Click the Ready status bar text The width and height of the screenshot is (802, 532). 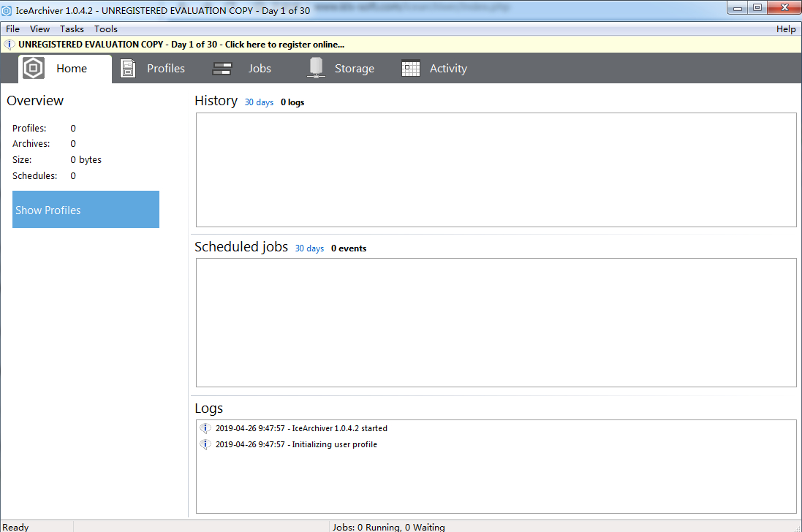15,527
